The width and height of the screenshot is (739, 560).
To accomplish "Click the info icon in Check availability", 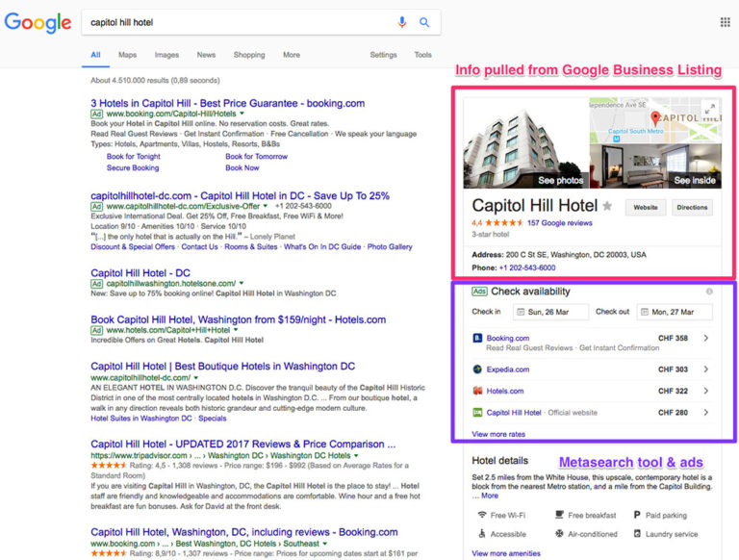I will tap(709, 292).
